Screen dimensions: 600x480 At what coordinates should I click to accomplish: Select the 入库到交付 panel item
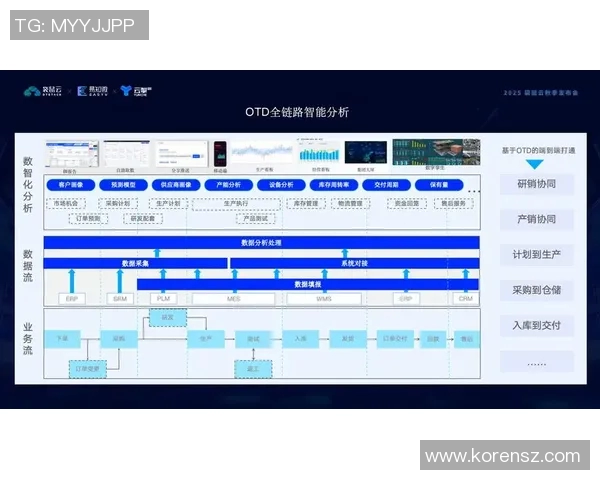pyautogui.click(x=536, y=326)
